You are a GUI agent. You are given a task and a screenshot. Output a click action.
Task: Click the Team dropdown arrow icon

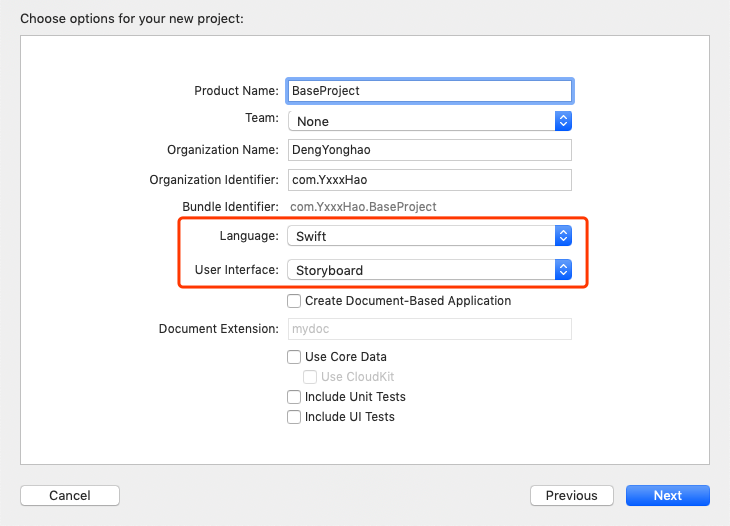pos(563,121)
